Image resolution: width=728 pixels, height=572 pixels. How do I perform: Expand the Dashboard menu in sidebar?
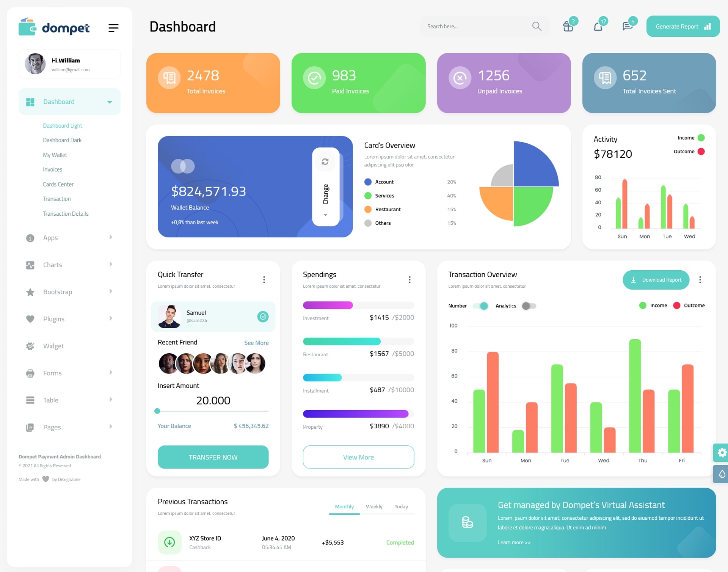[x=108, y=102]
